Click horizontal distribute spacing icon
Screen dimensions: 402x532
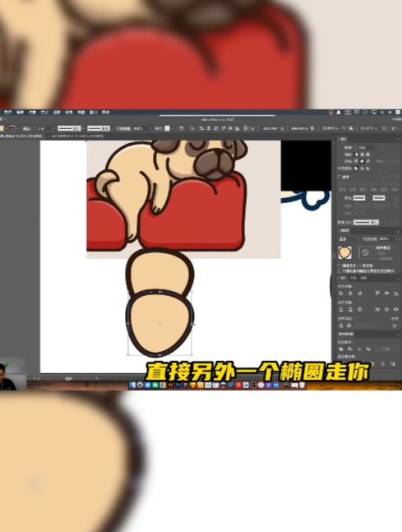tap(349, 326)
